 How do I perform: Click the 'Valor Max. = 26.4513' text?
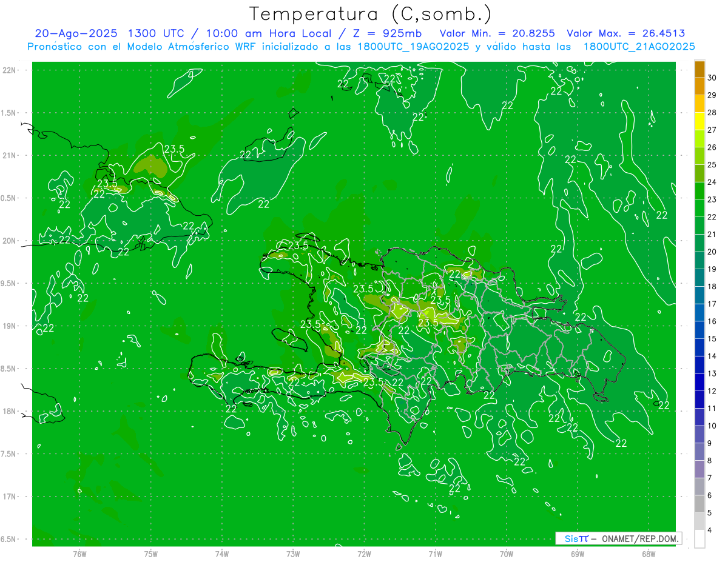coord(626,33)
